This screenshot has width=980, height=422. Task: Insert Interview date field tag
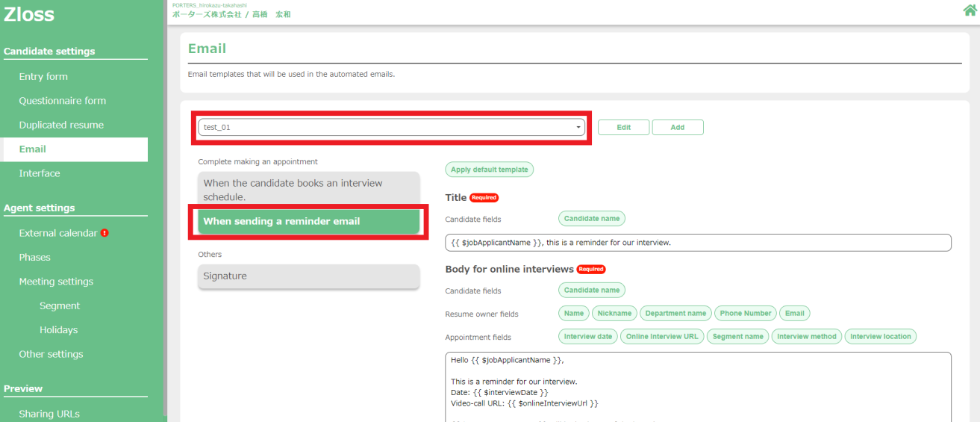pos(587,337)
